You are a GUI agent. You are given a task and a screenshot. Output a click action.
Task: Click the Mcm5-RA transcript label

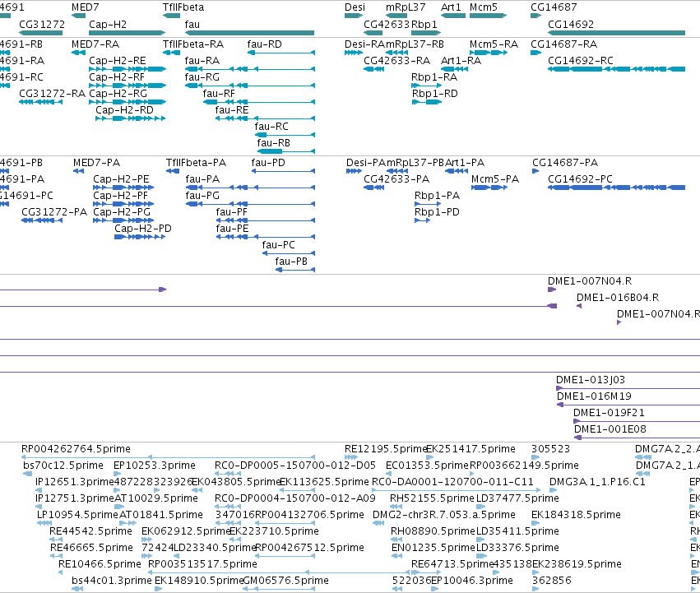pyautogui.click(x=494, y=44)
